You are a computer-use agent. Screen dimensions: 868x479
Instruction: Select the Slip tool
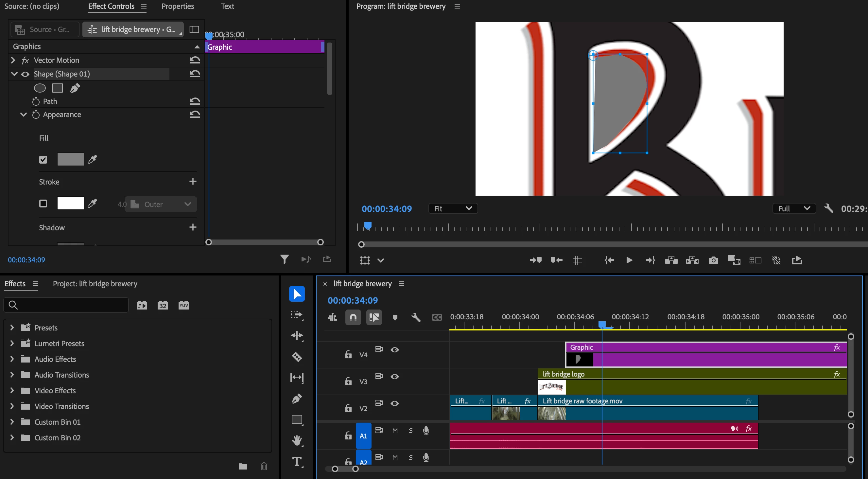pyautogui.click(x=297, y=378)
